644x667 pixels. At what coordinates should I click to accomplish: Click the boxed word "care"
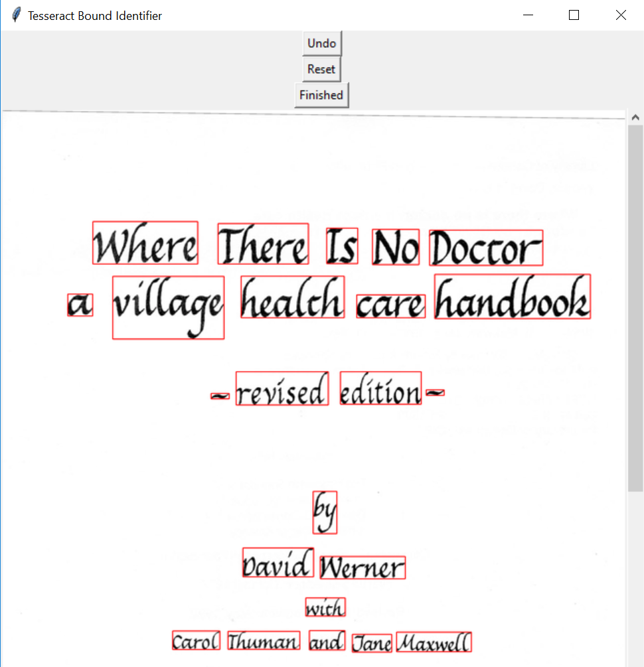pos(391,306)
